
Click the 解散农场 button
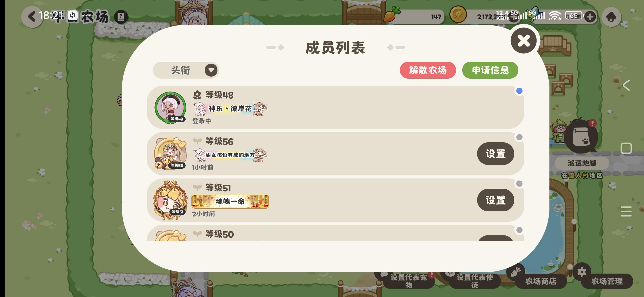coord(428,70)
